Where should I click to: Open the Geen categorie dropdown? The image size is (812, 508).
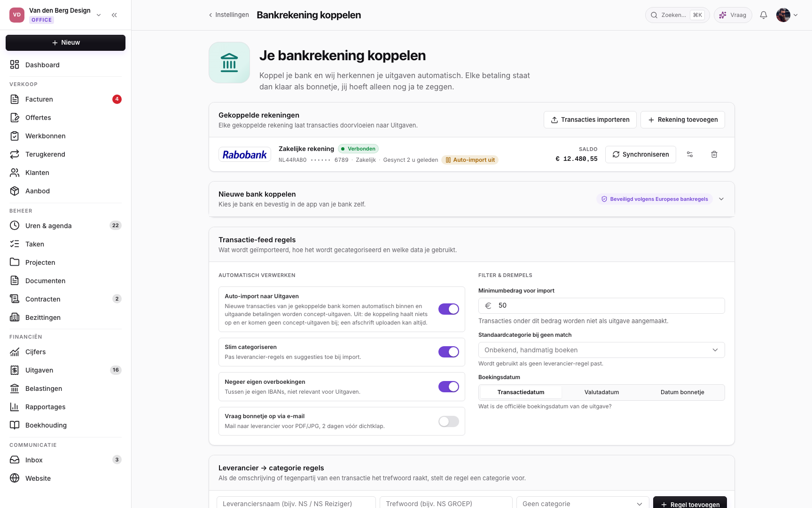tap(583, 504)
